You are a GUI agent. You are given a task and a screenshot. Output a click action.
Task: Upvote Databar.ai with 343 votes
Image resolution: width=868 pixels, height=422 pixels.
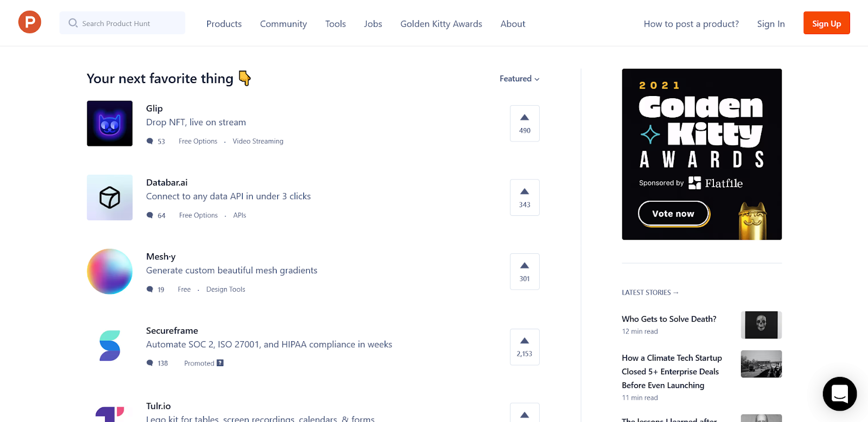click(x=525, y=197)
